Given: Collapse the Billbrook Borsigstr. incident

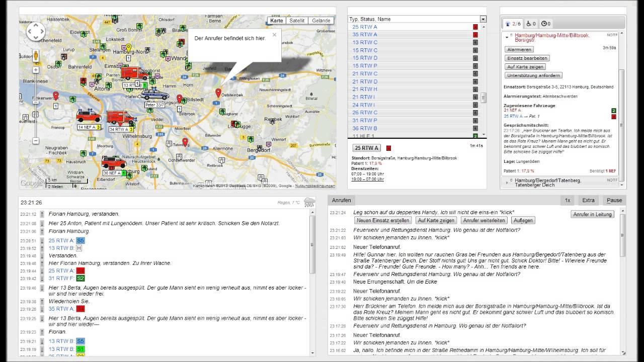Looking at the screenshot, I should click(507, 36).
